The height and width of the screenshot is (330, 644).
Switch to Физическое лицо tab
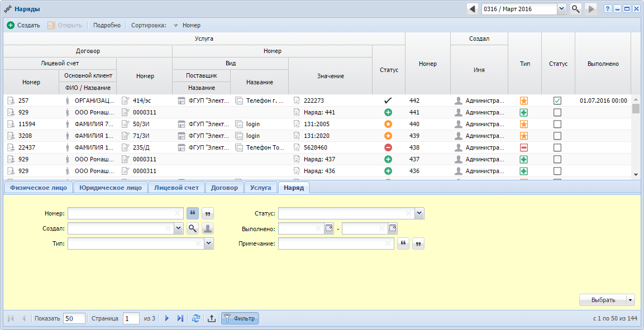click(x=38, y=188)
